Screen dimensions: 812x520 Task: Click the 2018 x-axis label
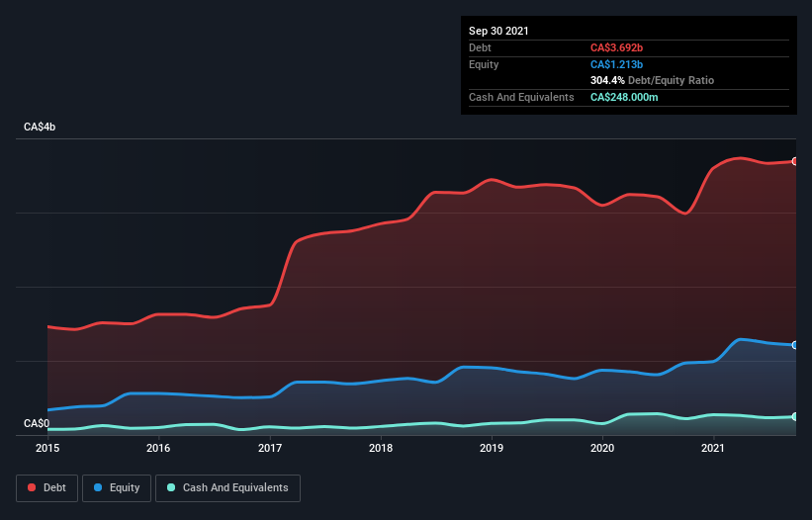pyautogui.click(x=381, y=448)
